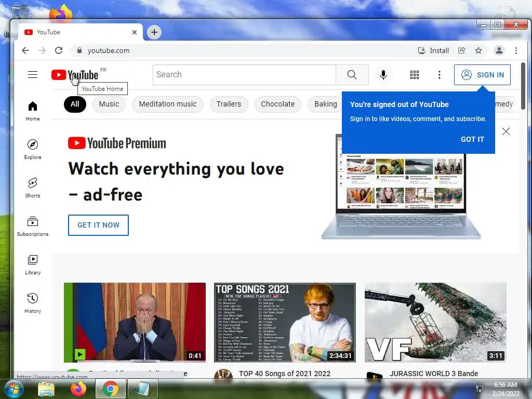Screen dimensions: 532x399
Task: Open the Chrome profile avatar
Action: tap(499, 50)
